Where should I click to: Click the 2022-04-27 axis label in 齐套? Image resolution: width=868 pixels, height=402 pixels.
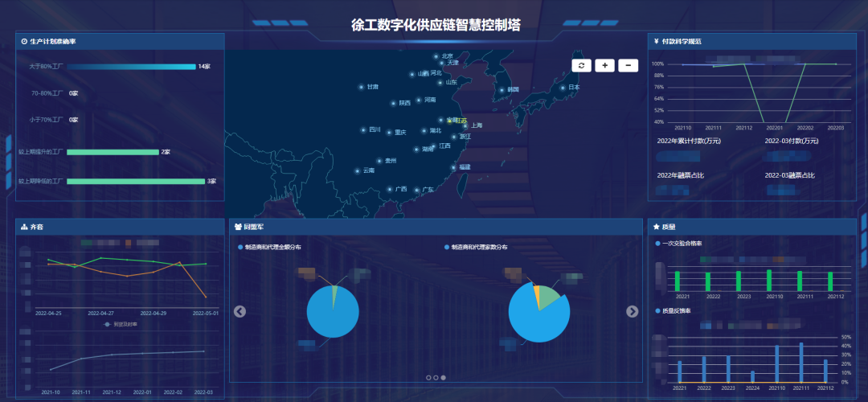pyautogui.click(x=102, y=314)
